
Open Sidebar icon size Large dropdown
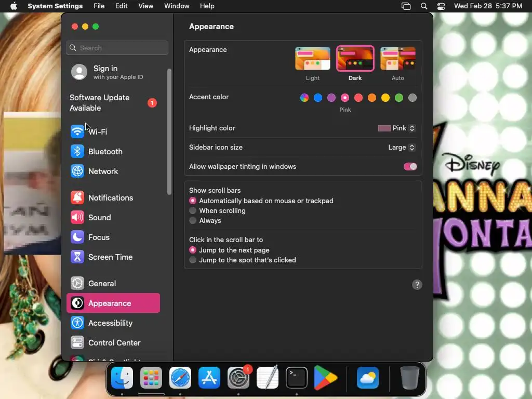coord(402,147)
